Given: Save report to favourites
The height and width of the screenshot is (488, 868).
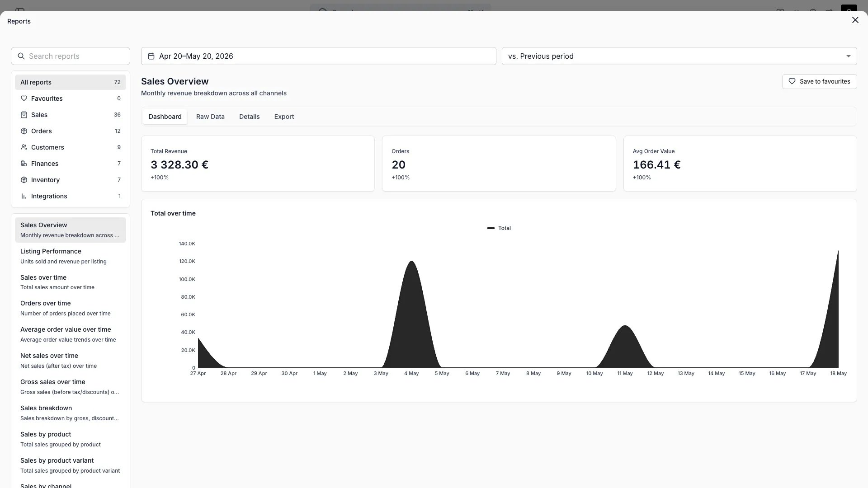Looking at the screenshot, I should coord(819,81).
